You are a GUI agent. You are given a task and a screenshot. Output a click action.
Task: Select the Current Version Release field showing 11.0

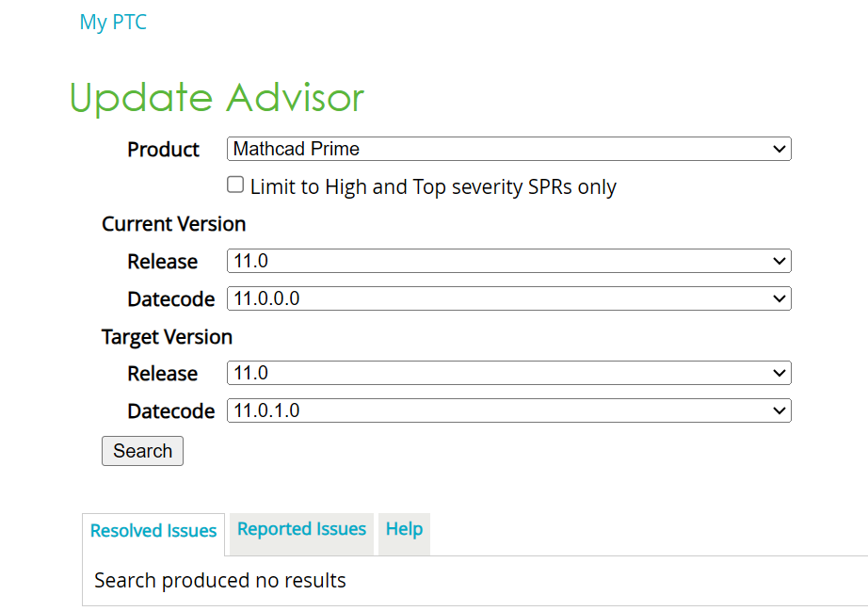point(508,261)
